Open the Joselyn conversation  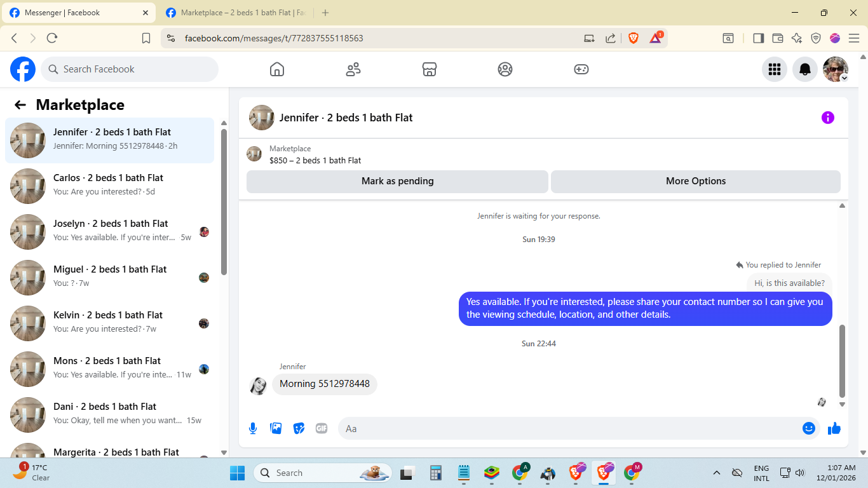point(110,232)
